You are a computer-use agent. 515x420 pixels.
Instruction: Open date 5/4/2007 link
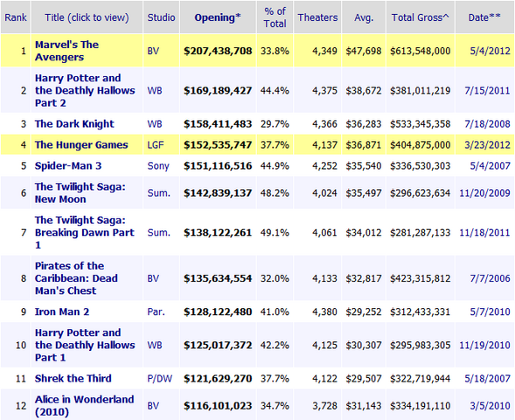coord(490,166)
